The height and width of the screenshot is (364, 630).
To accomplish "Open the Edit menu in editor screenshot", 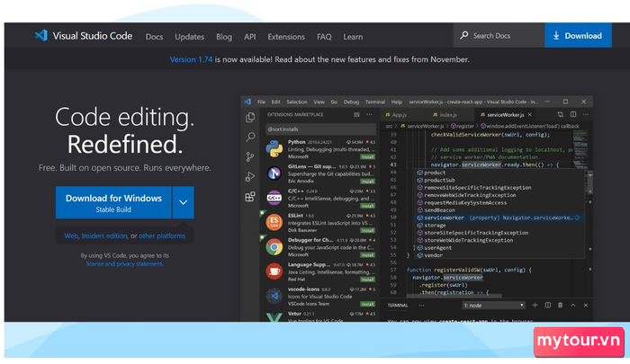I will 275,102.
